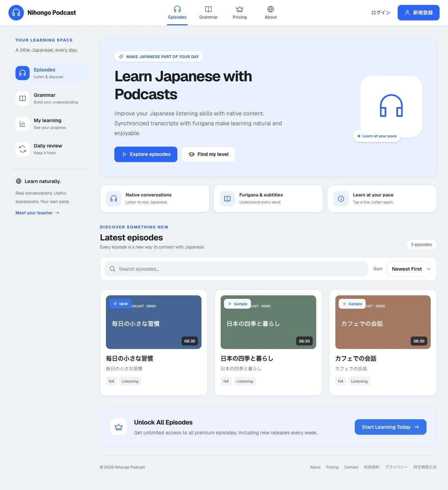Click the Explore episodes button
Screen dimensions: 448x490
pyautogui.click(x=146, y=154)
